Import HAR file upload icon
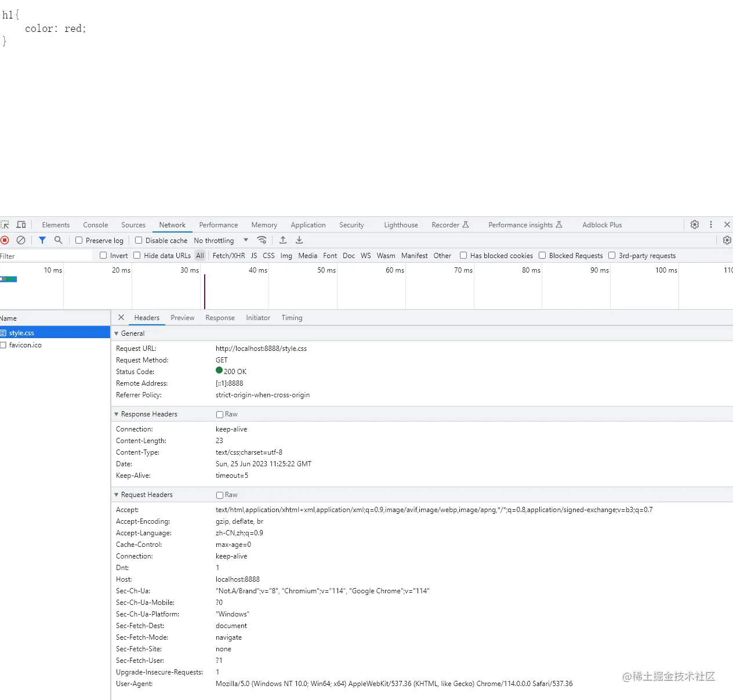This screenshot has width=733, height=700. [283, 240]
